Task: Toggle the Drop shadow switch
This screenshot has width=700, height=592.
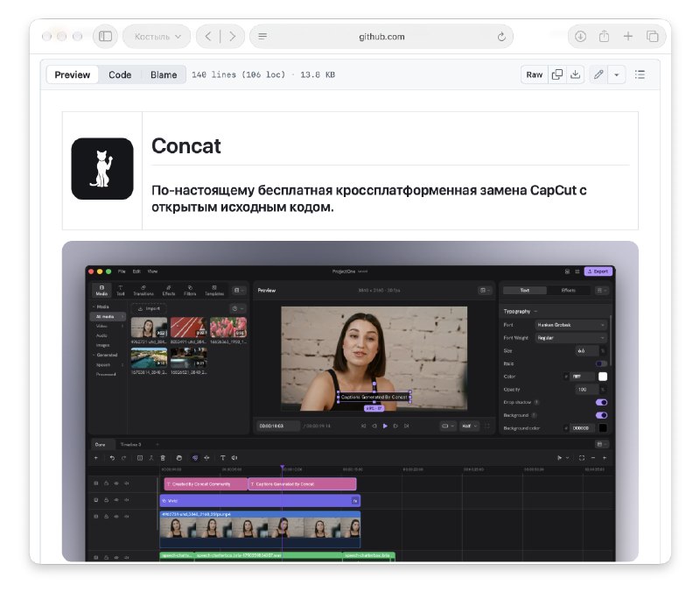Action: coord(601,403)
